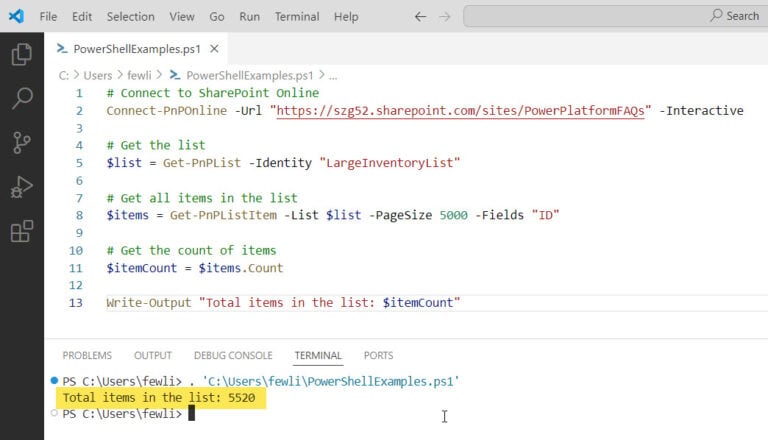Click the script path in terminal command
Viewport: 768px width, 440px height.
click(x=331, y=381)
